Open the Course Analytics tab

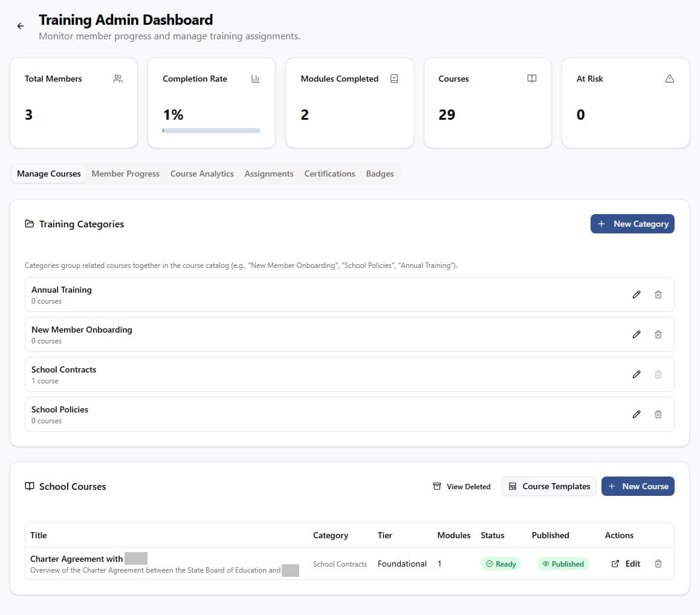pyautogui.click(x=202, y=174)
